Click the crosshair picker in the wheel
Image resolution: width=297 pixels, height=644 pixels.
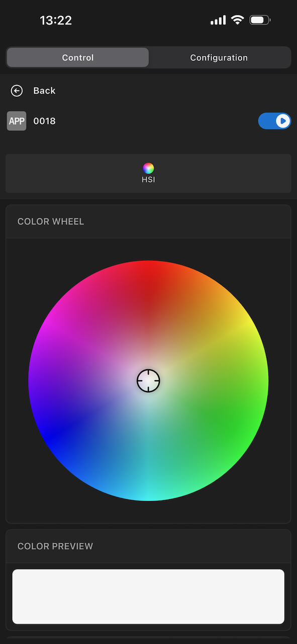[148, 380]
